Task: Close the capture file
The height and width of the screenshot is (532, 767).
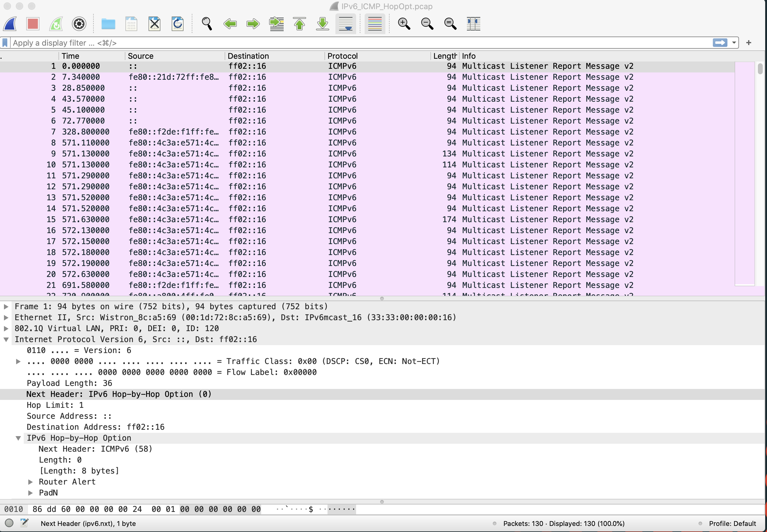Action: (154, 24)
